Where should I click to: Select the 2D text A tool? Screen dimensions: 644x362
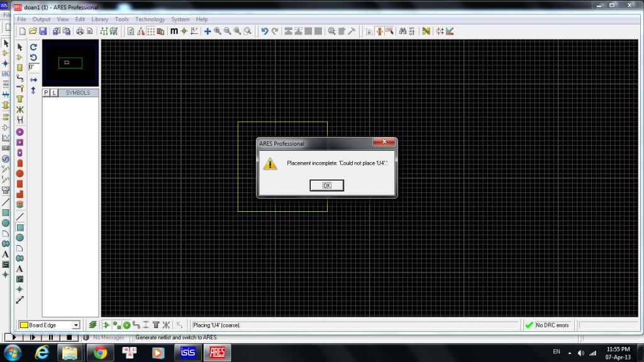click(x=19, y=269)
